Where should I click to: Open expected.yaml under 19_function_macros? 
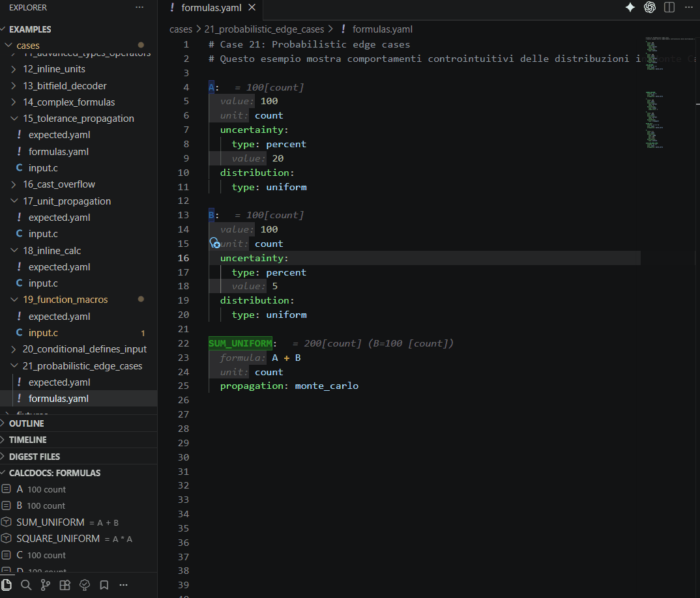(x=59, y=317)
